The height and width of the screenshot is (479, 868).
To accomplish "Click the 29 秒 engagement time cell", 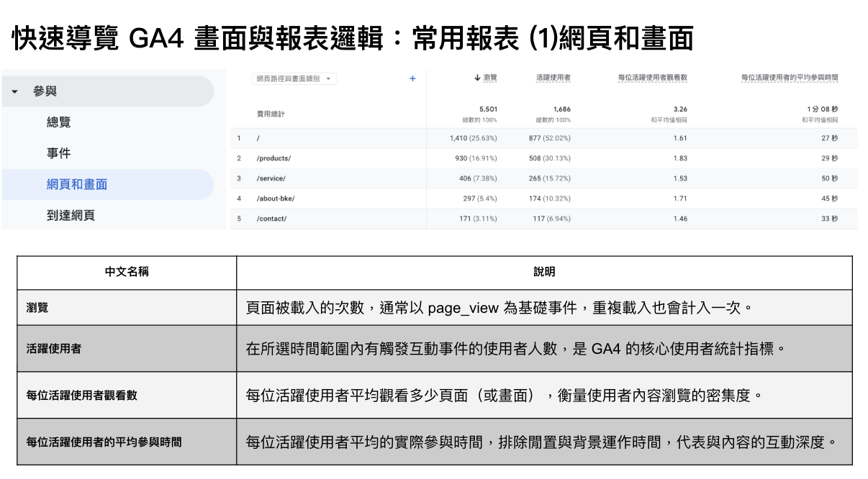I will (829, 158).
